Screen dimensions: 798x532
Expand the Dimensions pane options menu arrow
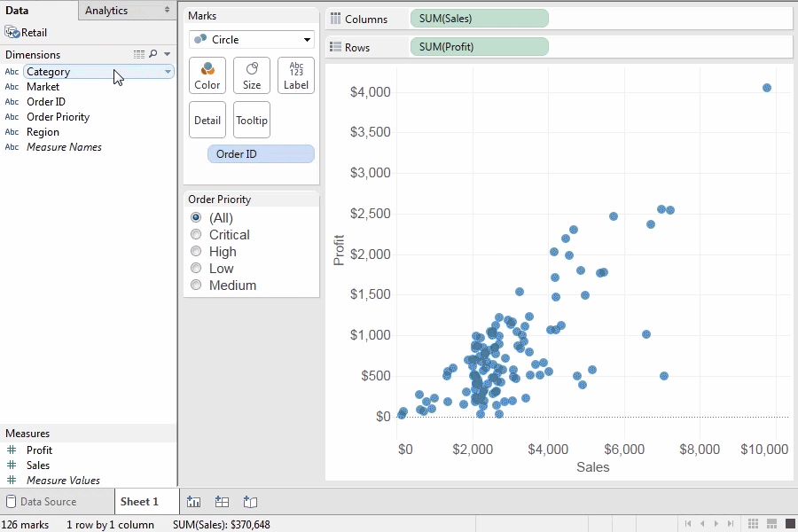point(167,55)
